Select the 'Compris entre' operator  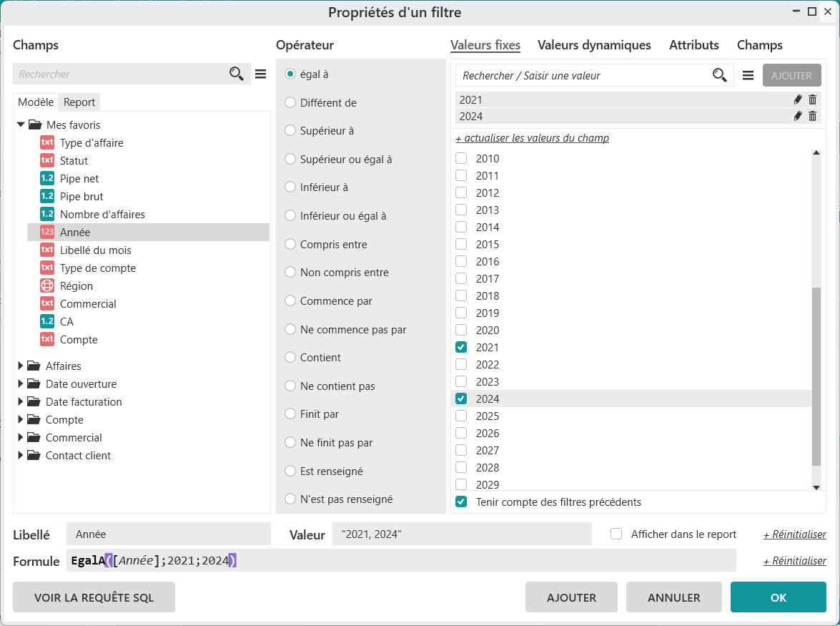coord(290,244)
